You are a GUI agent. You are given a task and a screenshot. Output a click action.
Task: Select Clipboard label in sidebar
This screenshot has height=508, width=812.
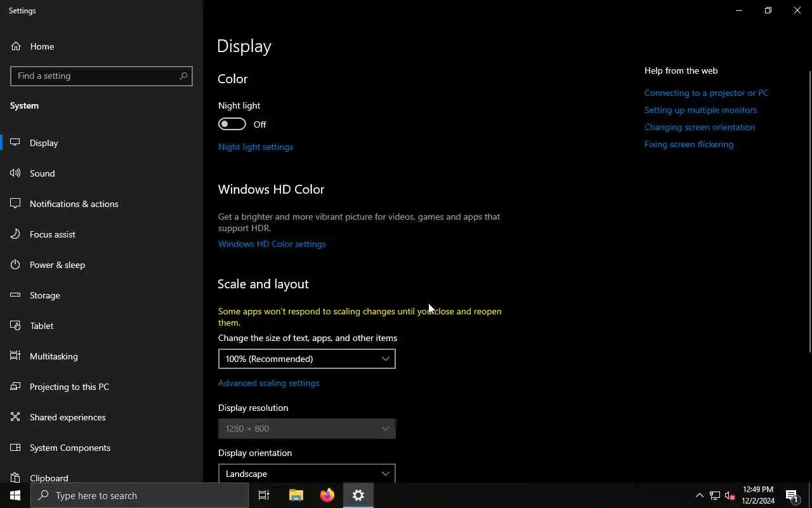[x=49, y=478]
